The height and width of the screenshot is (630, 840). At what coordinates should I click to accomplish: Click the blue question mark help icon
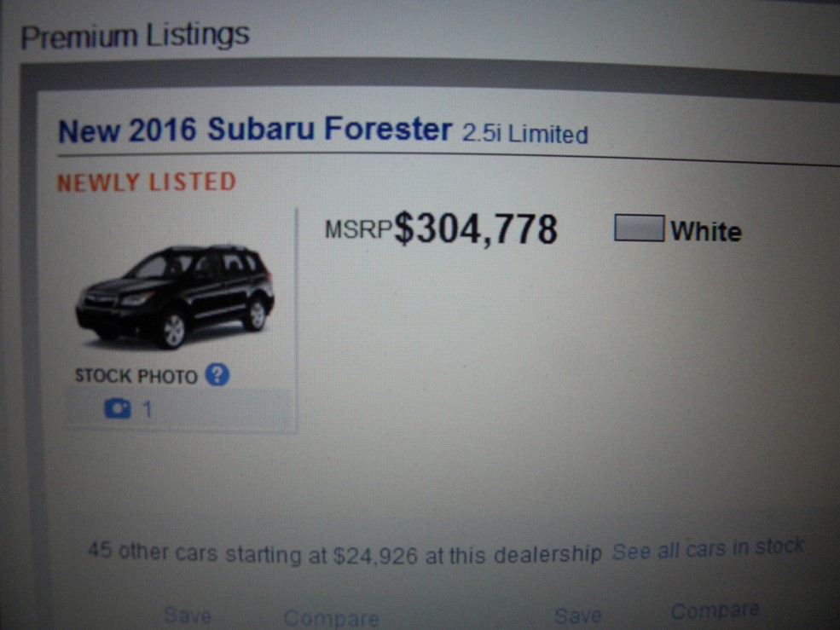tap(217, 375)
